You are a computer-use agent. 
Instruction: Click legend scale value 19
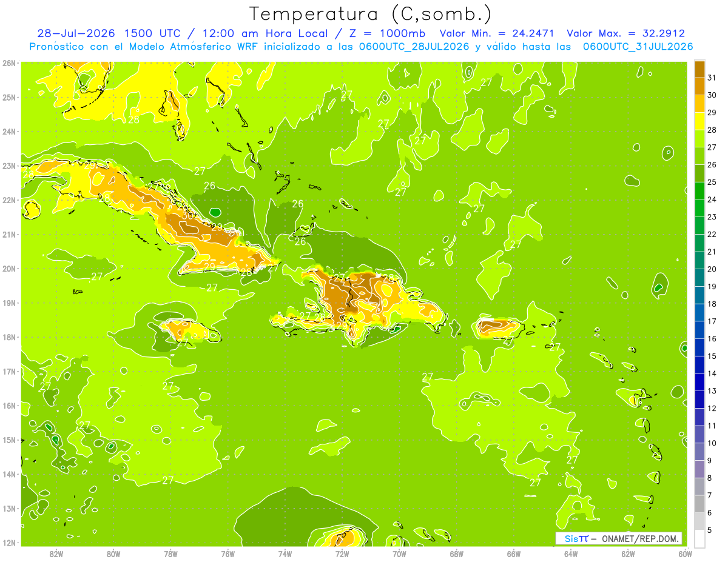click(712, 287)
